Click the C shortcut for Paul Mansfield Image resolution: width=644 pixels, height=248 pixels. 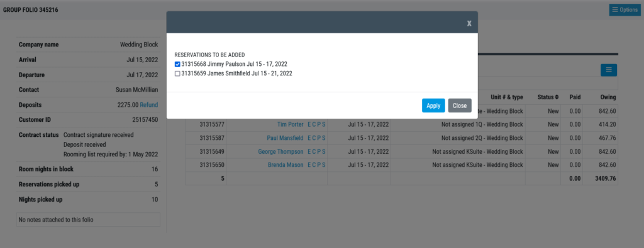point(314,137)
